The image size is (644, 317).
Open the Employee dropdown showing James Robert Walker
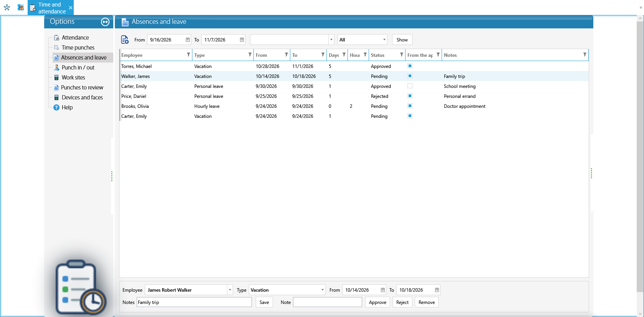[230, 290]
